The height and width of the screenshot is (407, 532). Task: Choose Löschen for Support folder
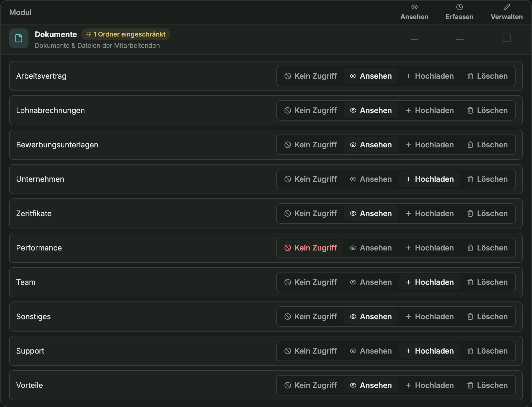click(x=487, y=351)
